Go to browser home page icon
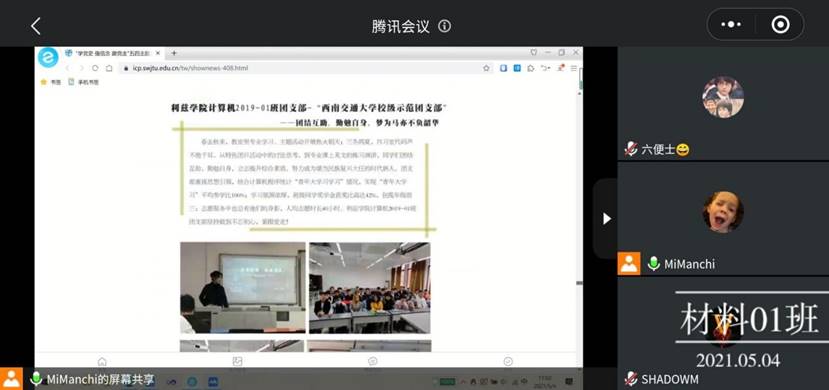 pyautogui.click(x=109, y=68)
